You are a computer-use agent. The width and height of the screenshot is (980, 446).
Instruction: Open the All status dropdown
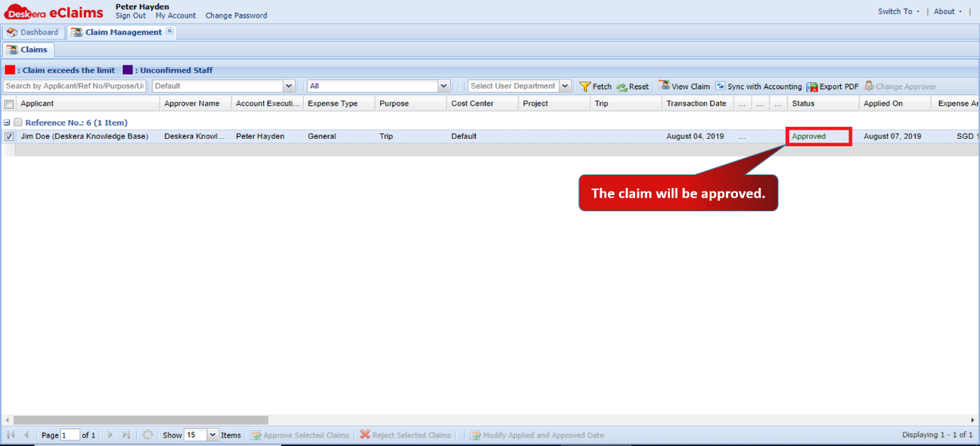coord(444,86)
